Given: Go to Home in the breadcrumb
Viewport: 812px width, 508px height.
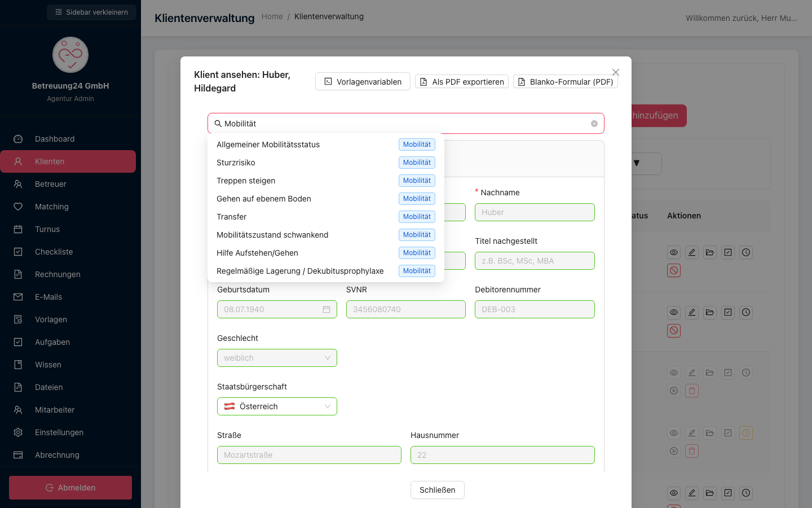Looking at the screenshot, I should point(272,16).
